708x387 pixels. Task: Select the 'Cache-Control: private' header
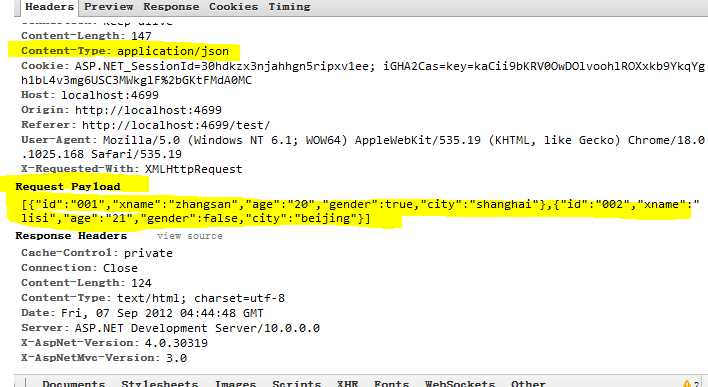pos(97,253)
